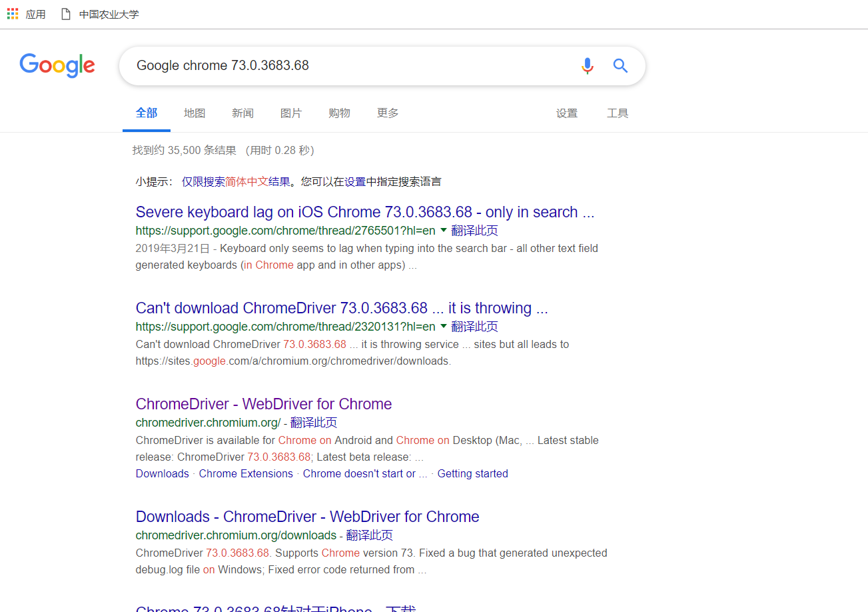Go to the 购物 shopping tab
This screenshot has width=868, height=612.
click(339, 113)
